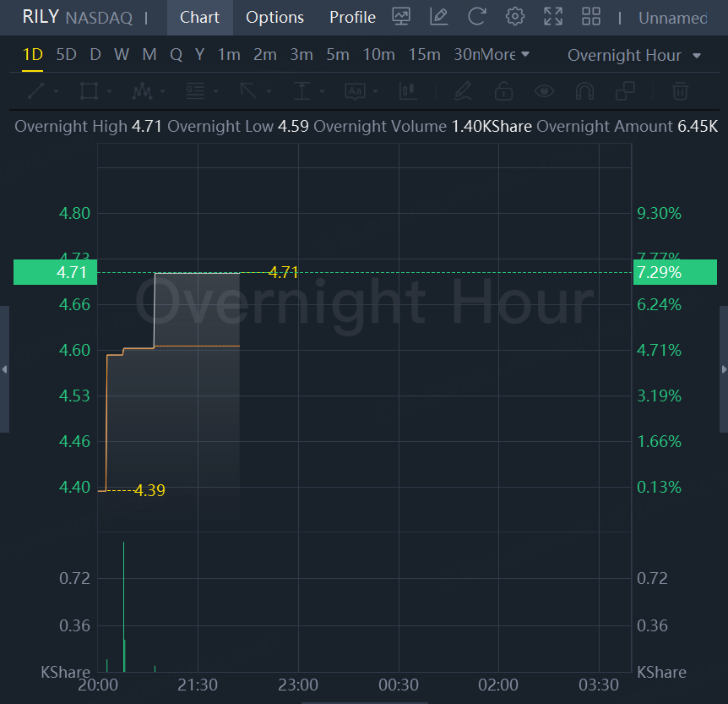The width and height of the screenshot is (728, 704).
Task: Select the arrow drawing tool
Action: point(248,91)
